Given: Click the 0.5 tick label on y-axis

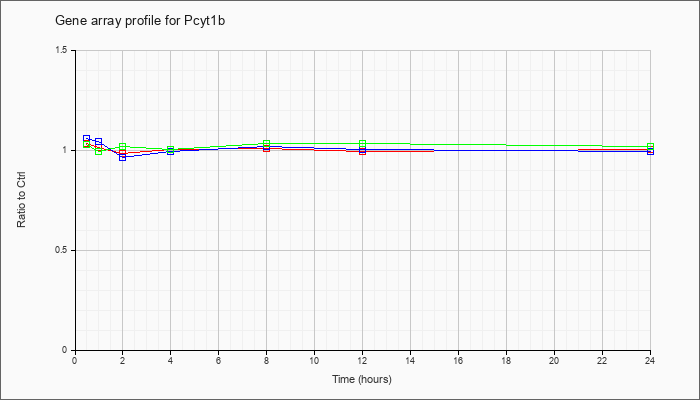Looking at the screenshot, I should pos(62,250).
